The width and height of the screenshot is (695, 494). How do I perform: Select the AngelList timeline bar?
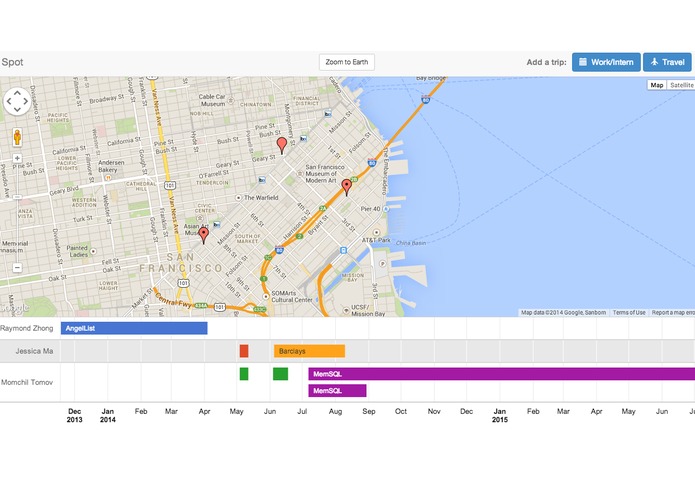pos(134,328)
